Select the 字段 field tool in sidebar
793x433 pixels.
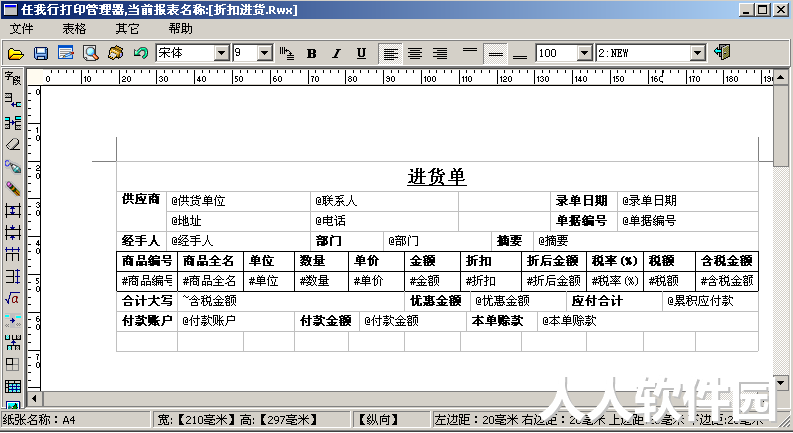(x=13, y=78)
